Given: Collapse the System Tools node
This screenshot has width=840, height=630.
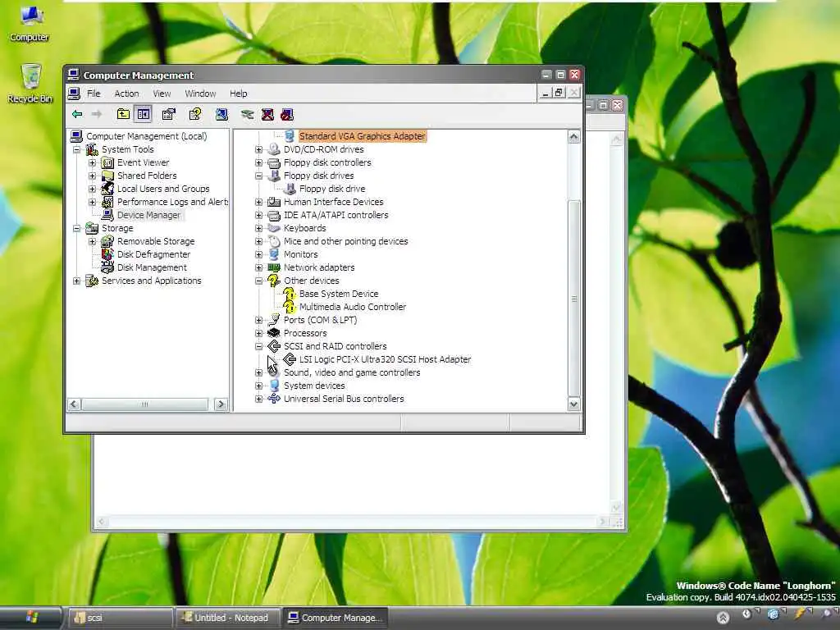Looking at the screenshot, I should coord(76,149).
